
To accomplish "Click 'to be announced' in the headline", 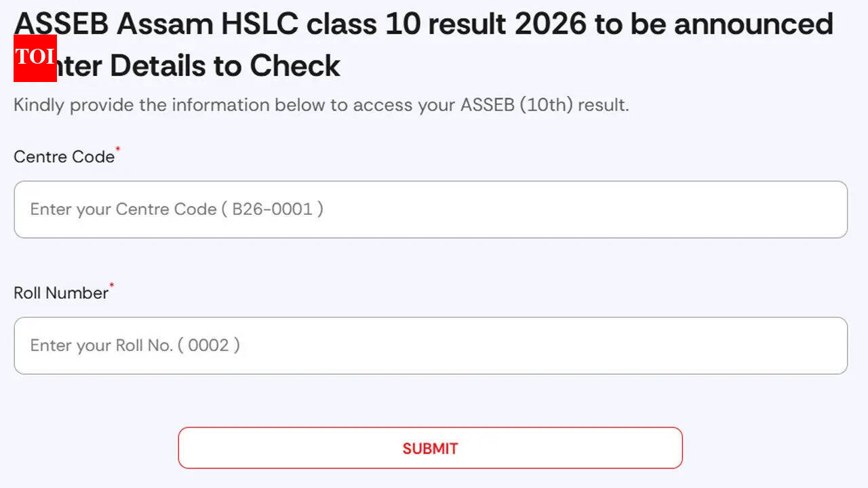I will [713, 25].
